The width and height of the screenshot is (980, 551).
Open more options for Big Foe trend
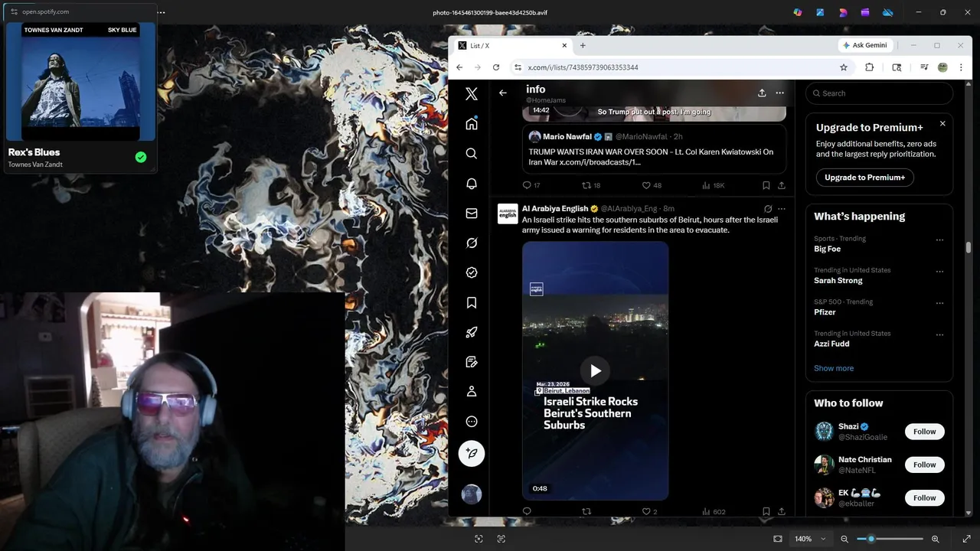click(x=939, y=240)
